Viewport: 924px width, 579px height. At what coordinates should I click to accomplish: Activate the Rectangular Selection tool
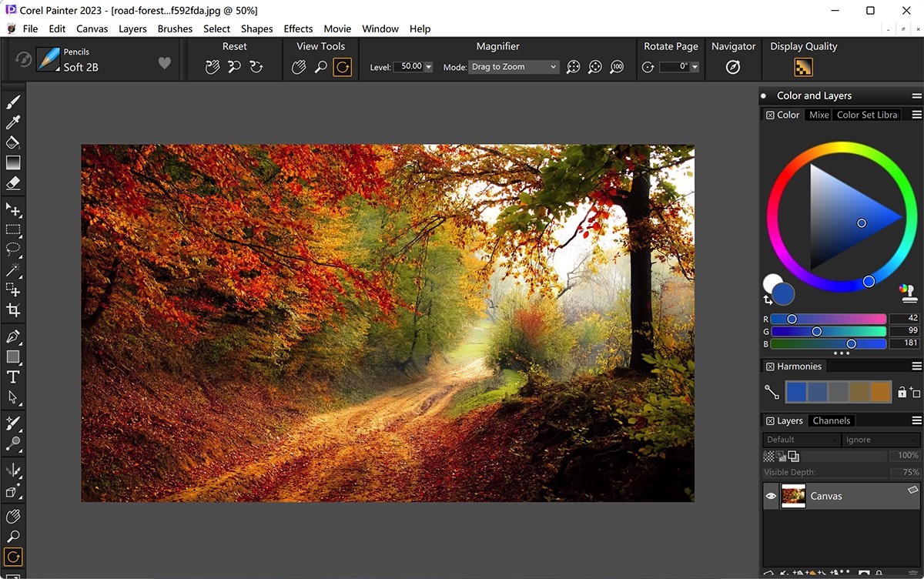pos(13,229)
